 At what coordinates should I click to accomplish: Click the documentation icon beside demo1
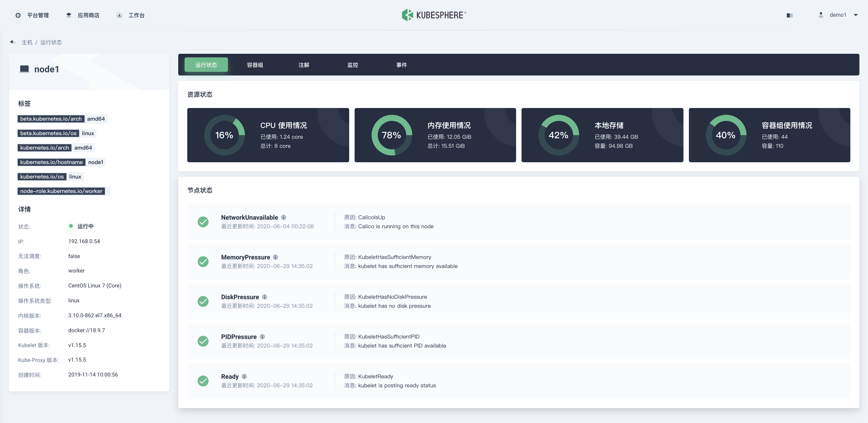tap(790, 15)
